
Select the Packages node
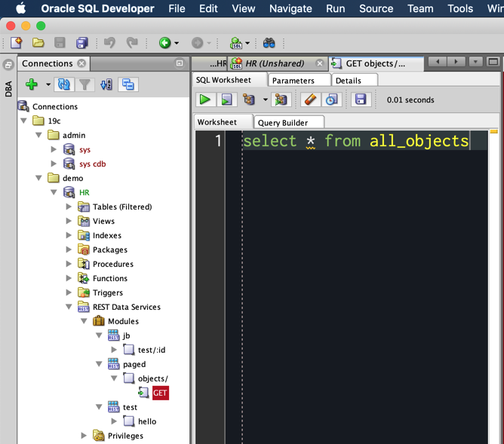coord(110,250)
